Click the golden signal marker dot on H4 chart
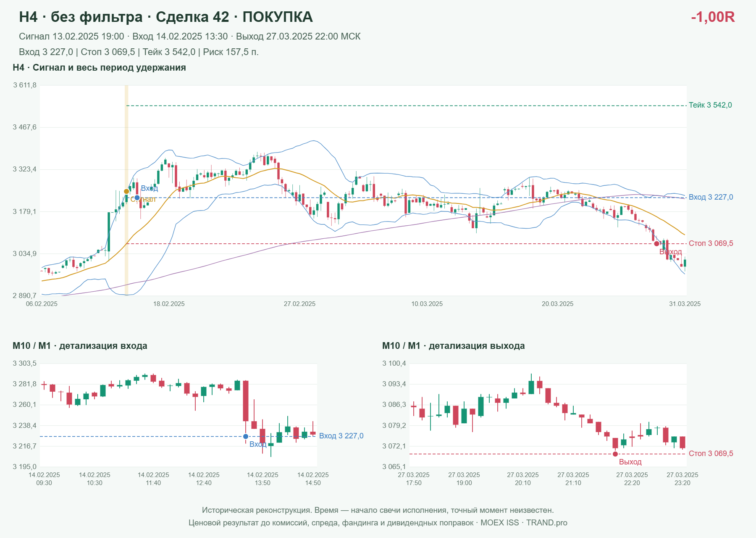Screen dimensions: 756x538 click(126, 192)
